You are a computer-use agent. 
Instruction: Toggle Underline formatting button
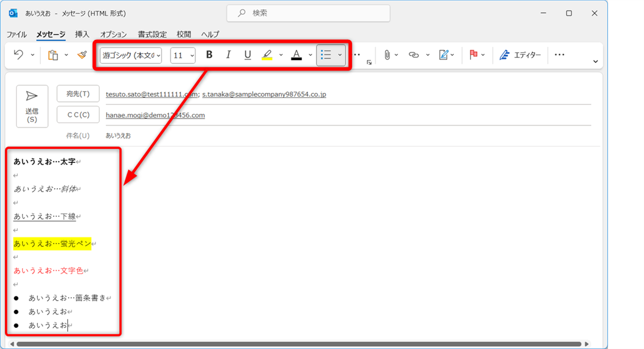(247, 55)
